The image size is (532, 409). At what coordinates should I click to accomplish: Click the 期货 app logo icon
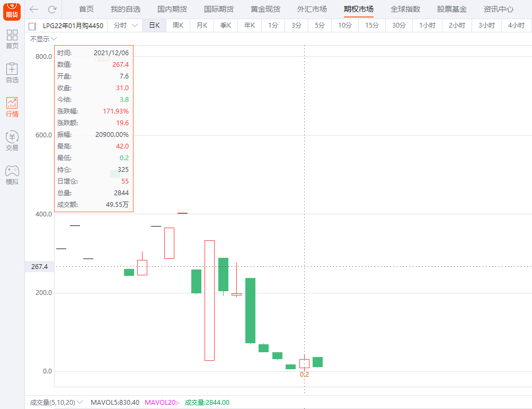[12, 10]
